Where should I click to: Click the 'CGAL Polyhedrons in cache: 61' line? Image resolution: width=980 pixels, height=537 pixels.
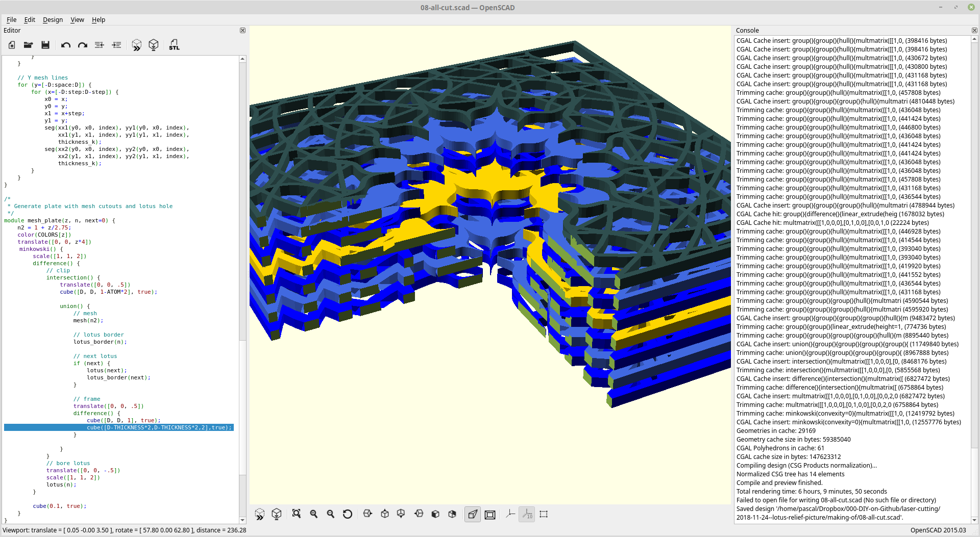point(780,448)
